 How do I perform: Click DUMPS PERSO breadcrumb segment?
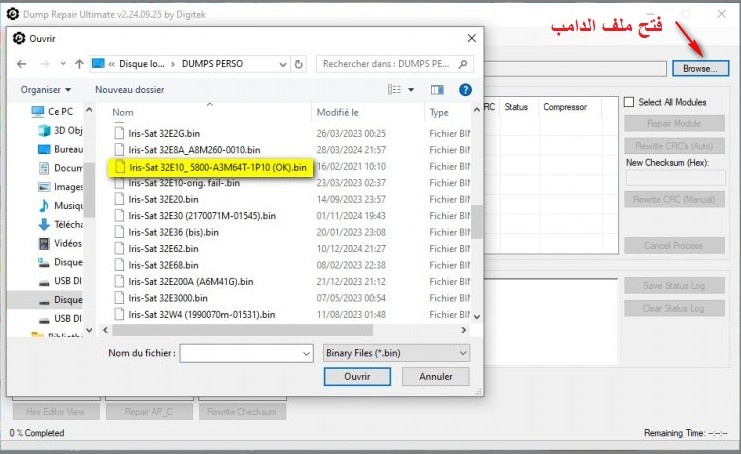pos(212,64)
